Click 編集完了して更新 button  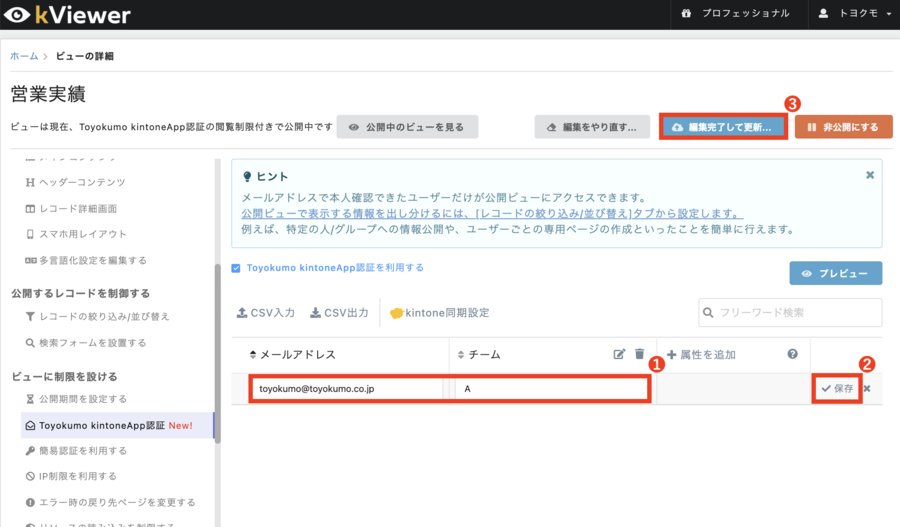point(723,127)
